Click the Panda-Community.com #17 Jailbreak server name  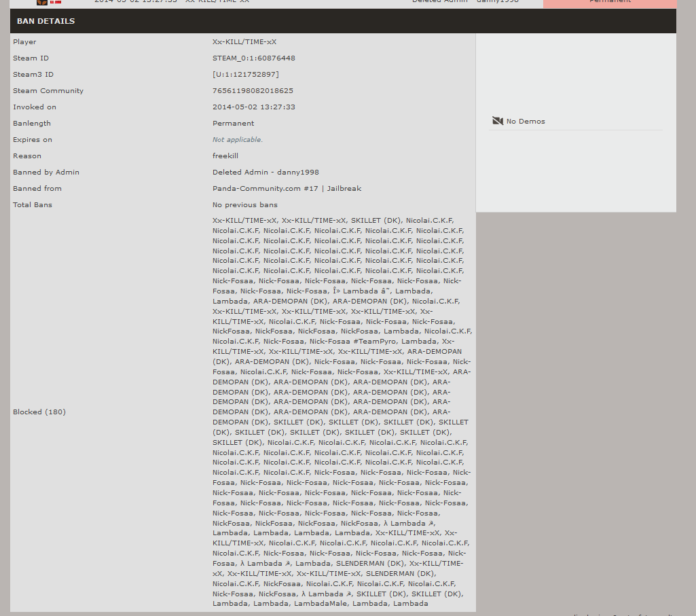(x=287, y=189)
